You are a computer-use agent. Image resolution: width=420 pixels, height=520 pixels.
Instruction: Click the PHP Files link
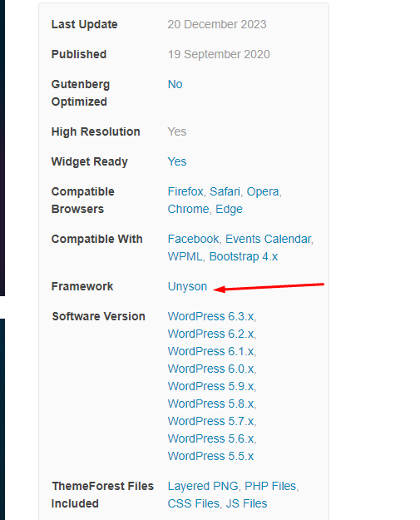pos(270,486)
